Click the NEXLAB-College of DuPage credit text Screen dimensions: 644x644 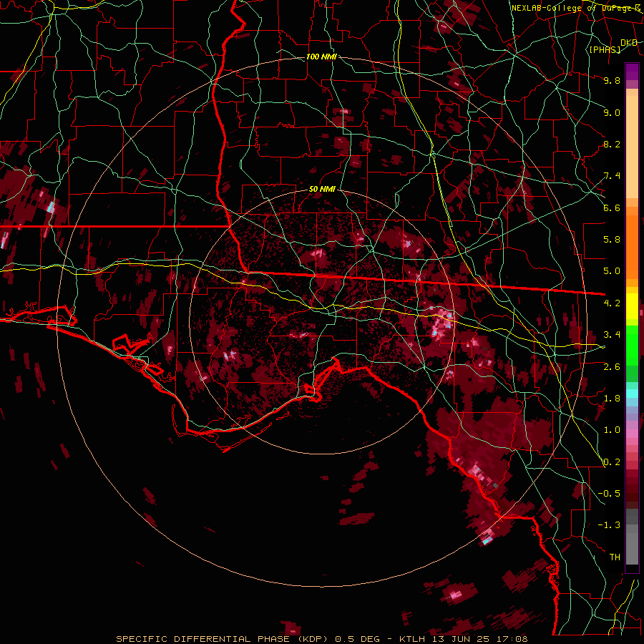[575, 8]
